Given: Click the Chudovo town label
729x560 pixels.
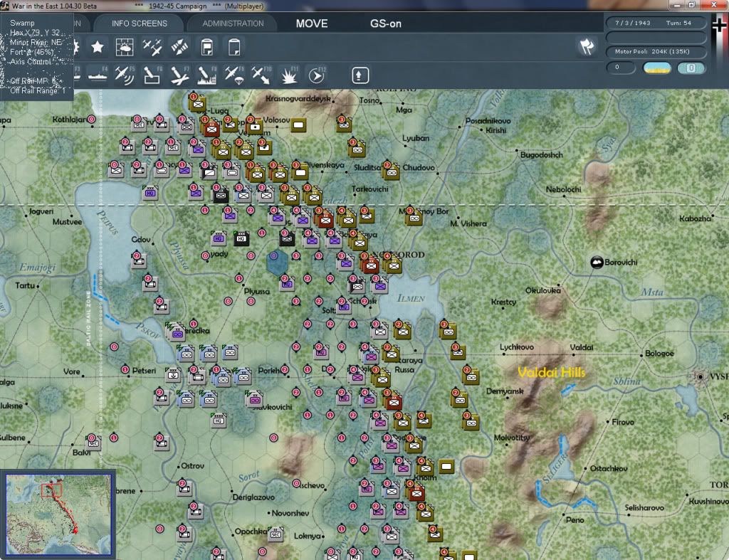Looking at the screenshot, I should click(x=419, y=167).
